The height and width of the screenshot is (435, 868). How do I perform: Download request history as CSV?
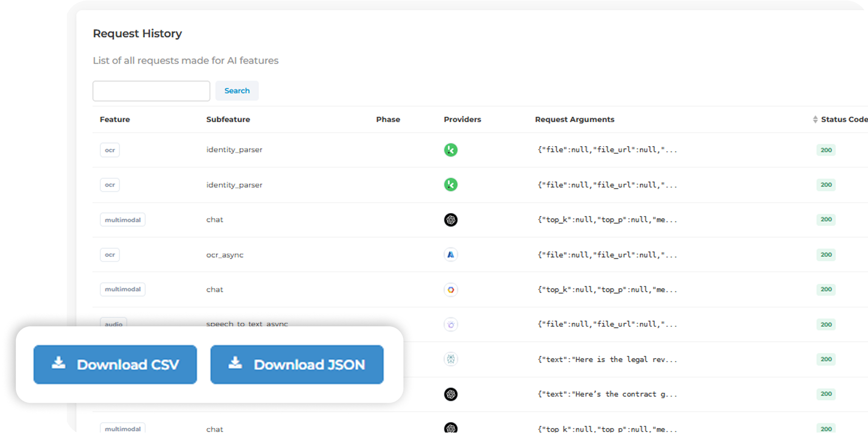pyautogui.click(x=115, y=365)
